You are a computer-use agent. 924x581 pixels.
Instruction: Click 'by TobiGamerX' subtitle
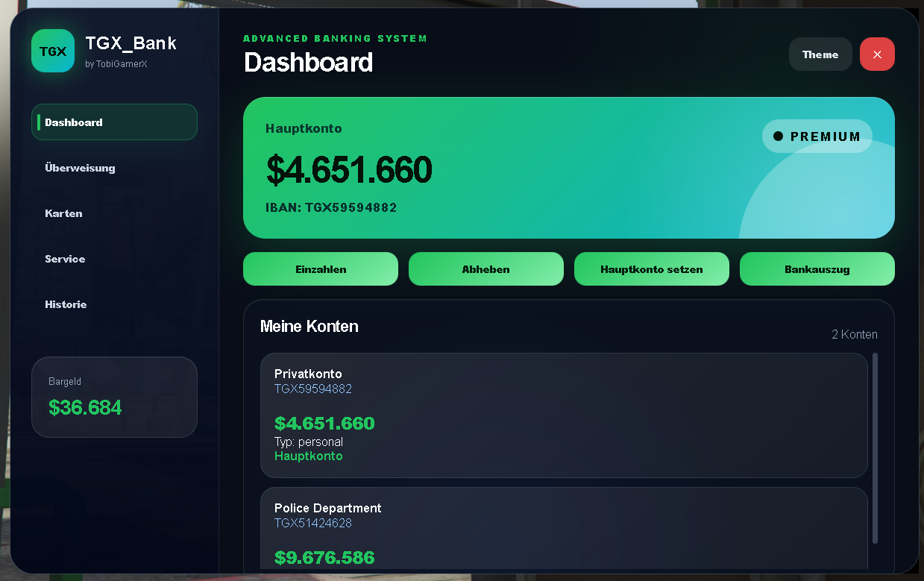[x=116, y=64]
